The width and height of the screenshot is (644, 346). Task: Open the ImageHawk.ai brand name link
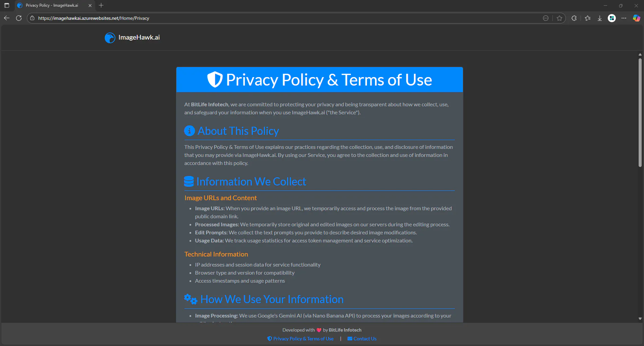point(139,37)
